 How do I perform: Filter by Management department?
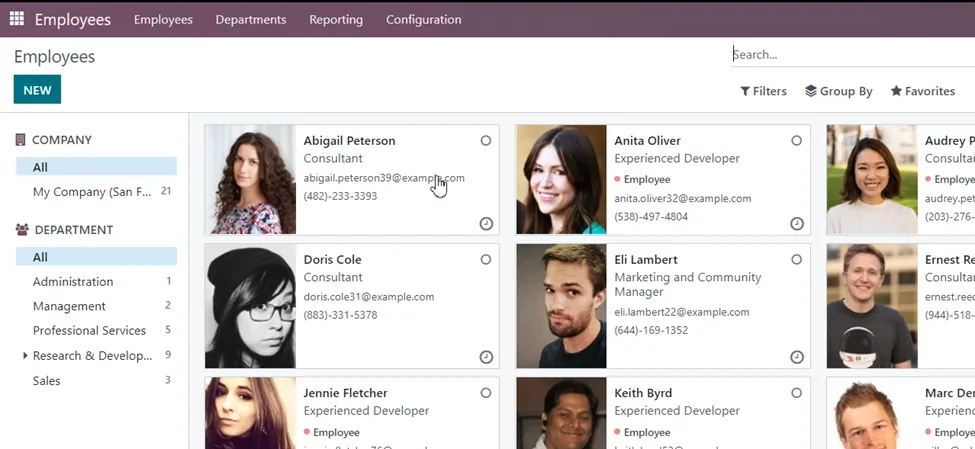96,306
